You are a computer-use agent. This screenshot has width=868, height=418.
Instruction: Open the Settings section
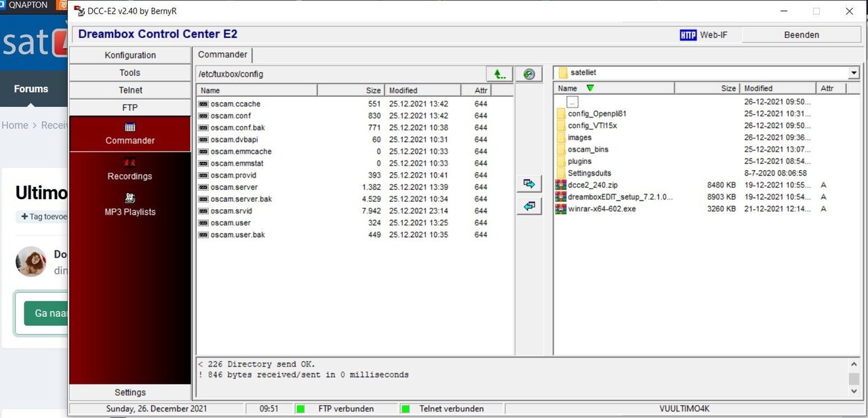(x=130, y=392)
